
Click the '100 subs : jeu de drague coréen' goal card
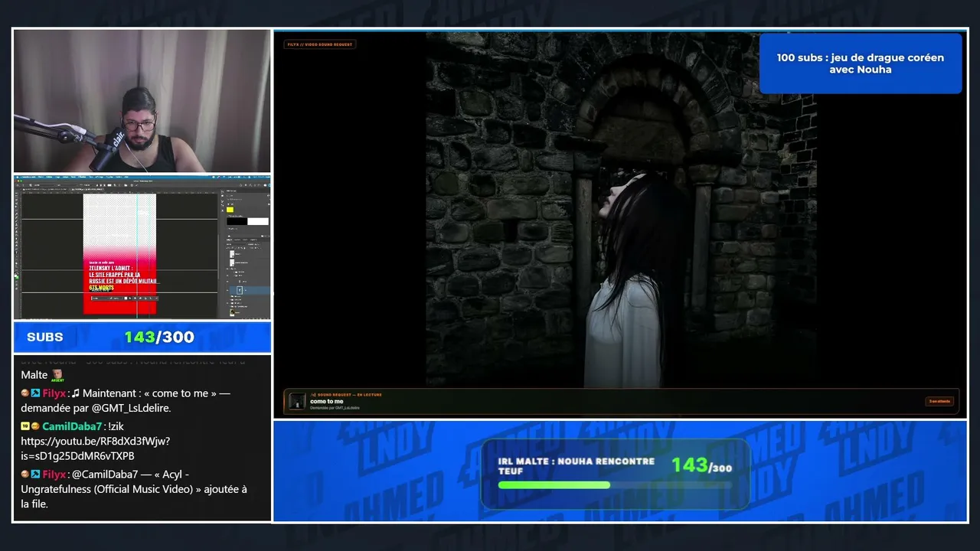tap(861, 64)
